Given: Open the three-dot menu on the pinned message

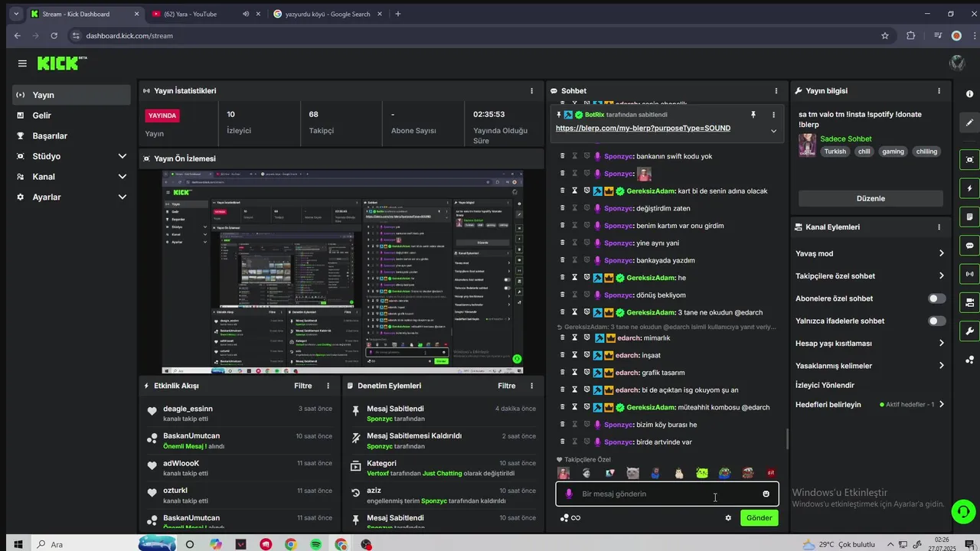Looking at the screenshot, I should pyautogui.click(x=773, y=115).
